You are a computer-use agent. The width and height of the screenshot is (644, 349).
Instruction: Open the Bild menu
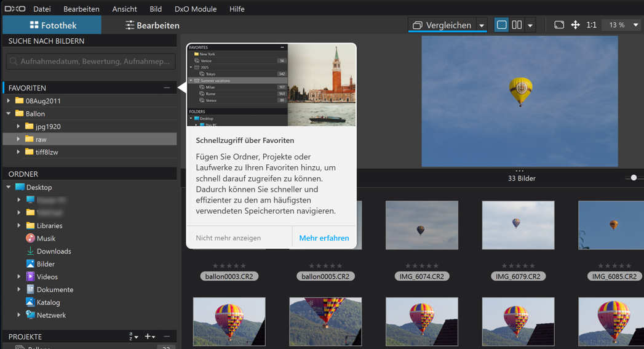click(x=156, y=9)
